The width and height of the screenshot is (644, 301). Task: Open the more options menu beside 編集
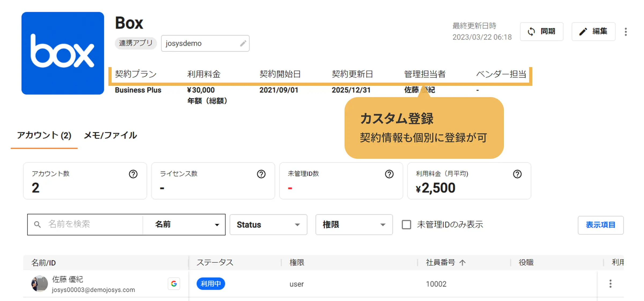point(626,32)
